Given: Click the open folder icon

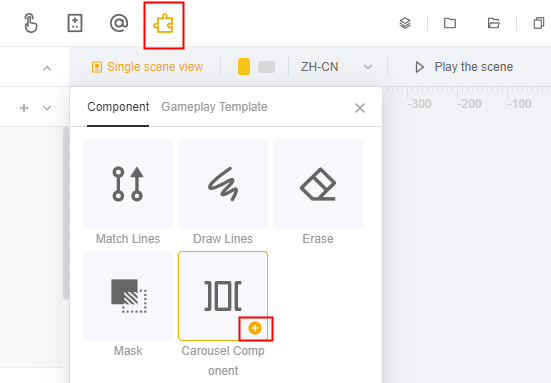Looking at the screenshot, I should pos(494,23).
